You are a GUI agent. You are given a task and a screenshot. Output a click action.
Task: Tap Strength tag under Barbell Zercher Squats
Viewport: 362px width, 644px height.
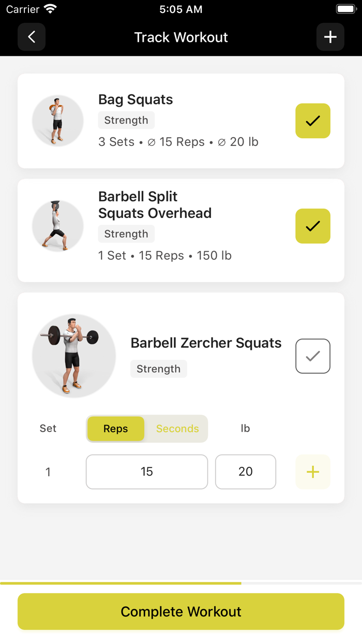tap(158, 369)
